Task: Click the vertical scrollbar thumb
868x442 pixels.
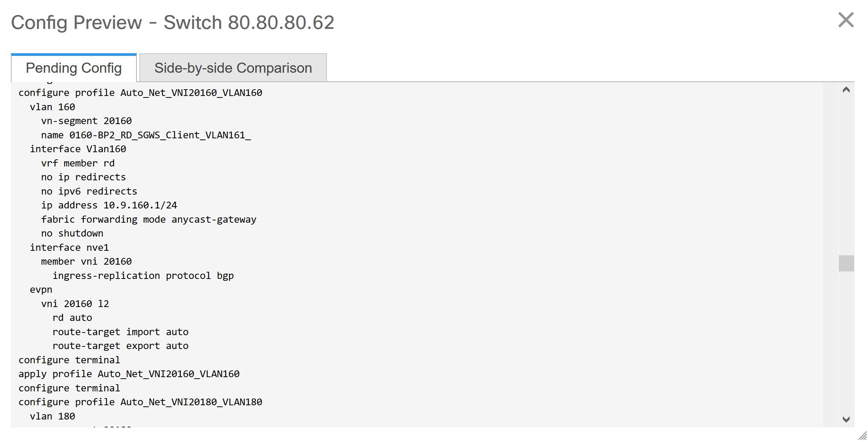Action: 846,263
